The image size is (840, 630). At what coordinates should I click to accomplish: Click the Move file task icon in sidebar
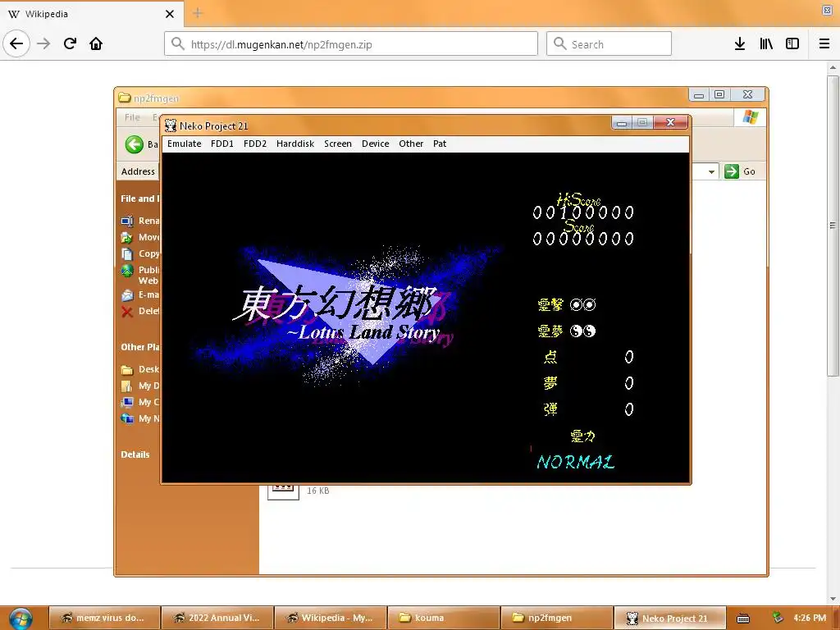[127, 237]
